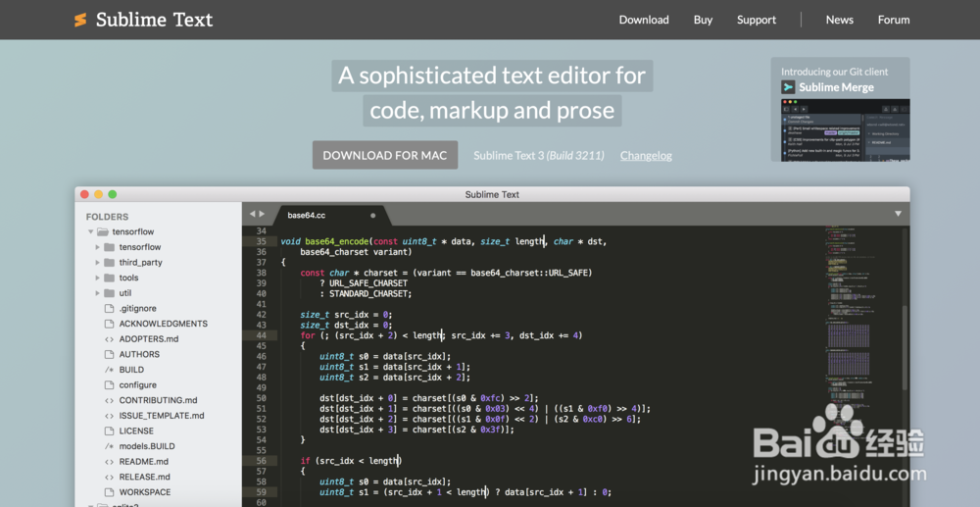Image resolution: width=980 pixels, height=507 pixels.
Task: Open CONTRIBUTING.md in the sidebar
Action: (158, 400)
